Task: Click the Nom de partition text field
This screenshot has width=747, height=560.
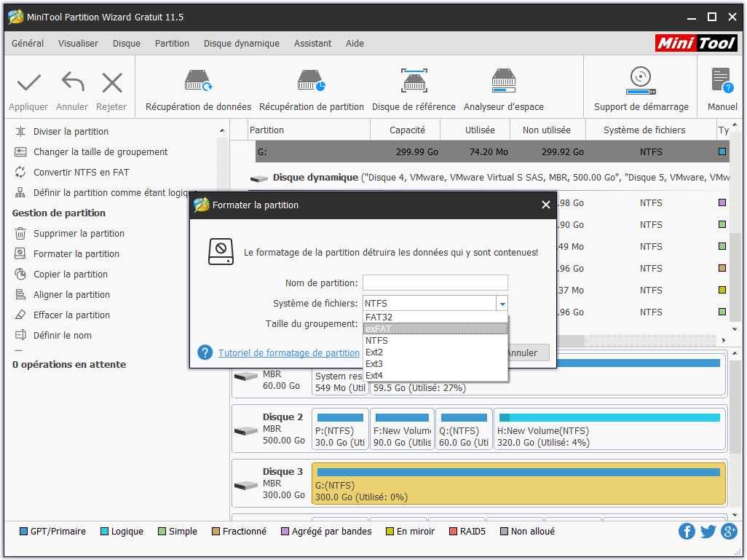Action: point(435,283)
